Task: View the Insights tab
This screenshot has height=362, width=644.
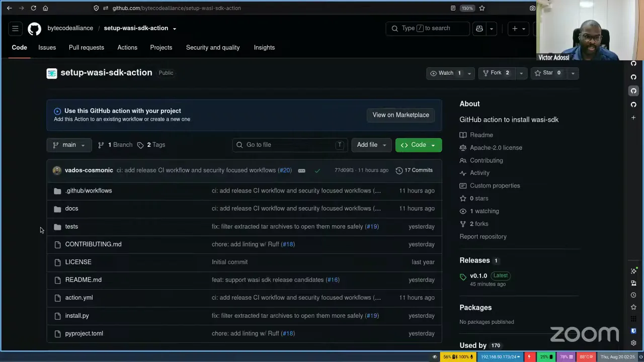Action: click(264, 47)
